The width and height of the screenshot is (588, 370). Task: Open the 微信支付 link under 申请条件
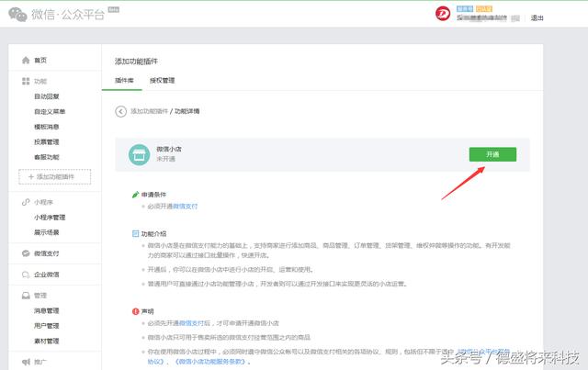click(185, 207)
